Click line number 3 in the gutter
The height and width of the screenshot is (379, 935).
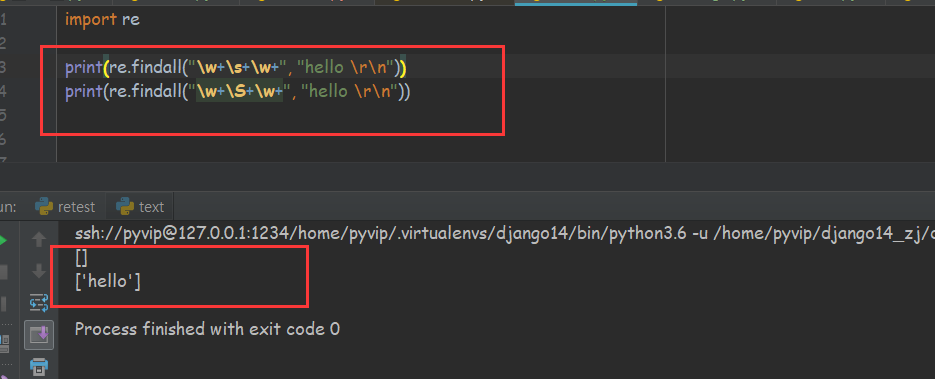click(x=3, y=67)
